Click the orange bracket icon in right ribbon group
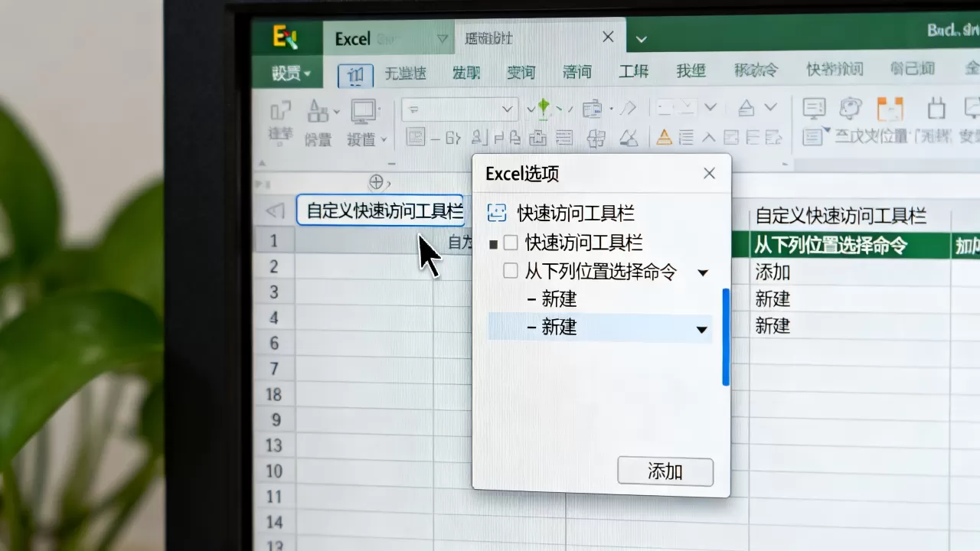This screenshot has height=551, width=980. 890,109
